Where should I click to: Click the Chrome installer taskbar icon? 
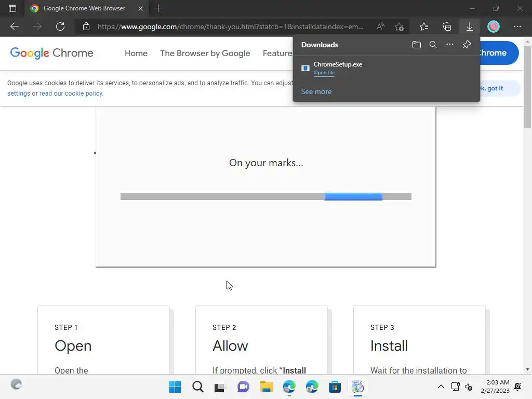[x=357, y=387]
